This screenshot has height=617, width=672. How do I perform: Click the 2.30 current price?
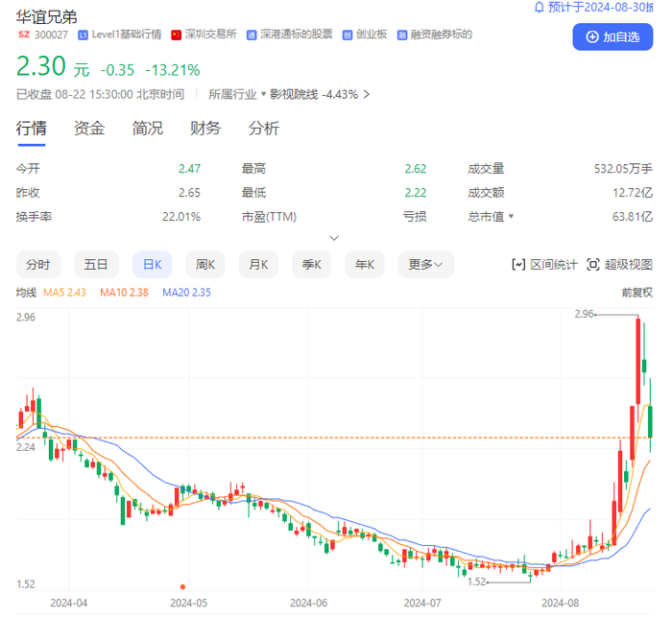pyautogui.click(x=41, y=66)
